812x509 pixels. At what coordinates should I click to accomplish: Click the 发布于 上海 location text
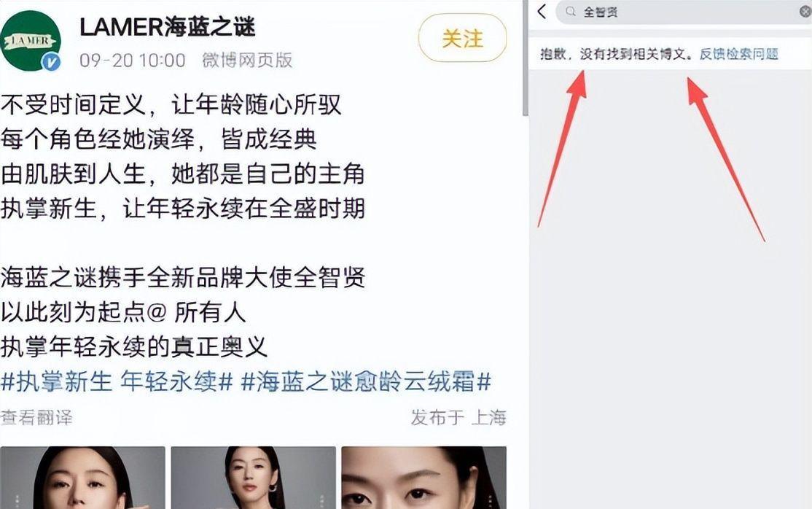pos(458,417)
